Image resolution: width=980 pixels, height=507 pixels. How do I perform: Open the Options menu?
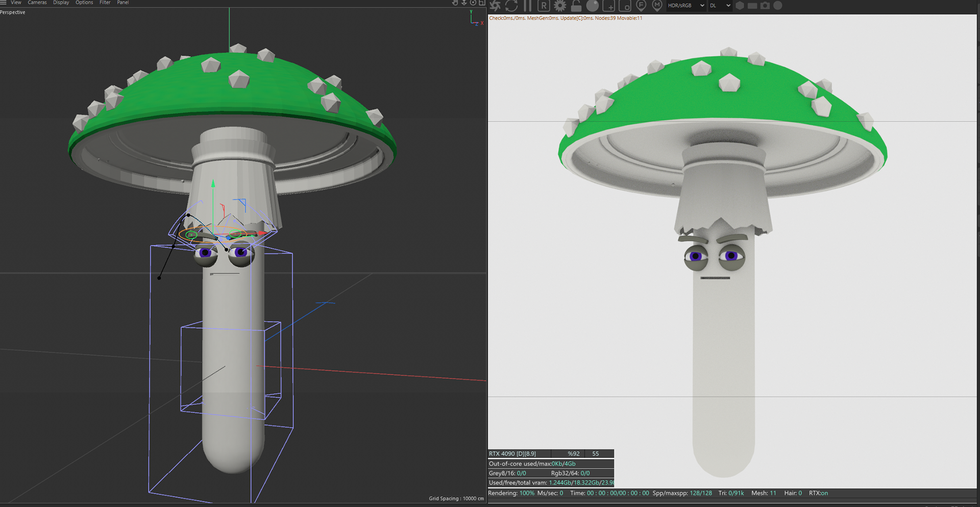click(84, 3)
